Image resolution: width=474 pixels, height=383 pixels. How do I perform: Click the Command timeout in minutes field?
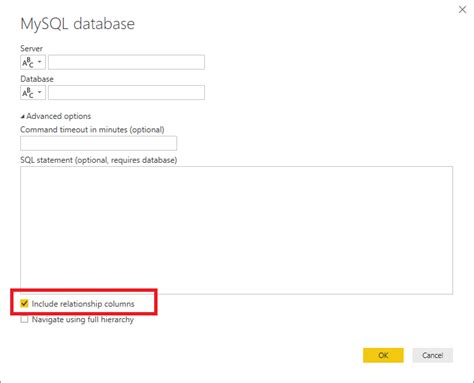(98, 143)
